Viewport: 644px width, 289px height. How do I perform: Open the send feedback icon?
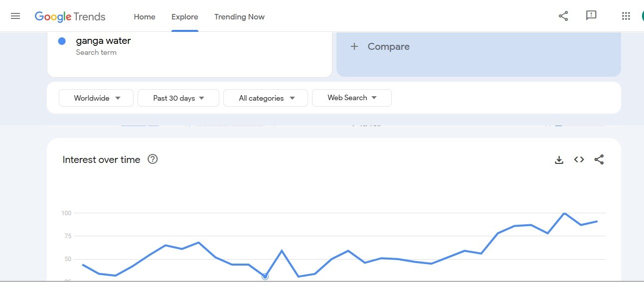tap(591, 16)
